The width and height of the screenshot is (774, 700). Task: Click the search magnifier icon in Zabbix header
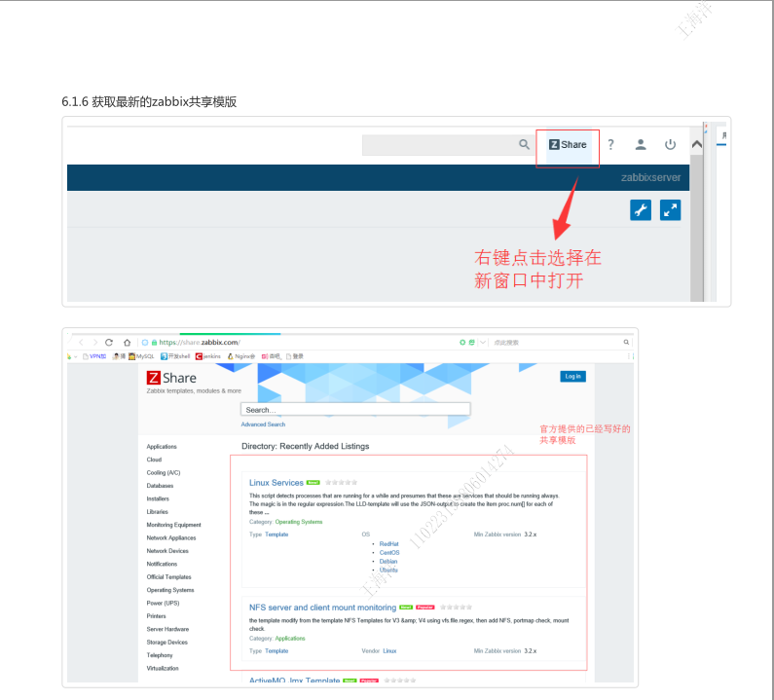click(x=524, y=145)
